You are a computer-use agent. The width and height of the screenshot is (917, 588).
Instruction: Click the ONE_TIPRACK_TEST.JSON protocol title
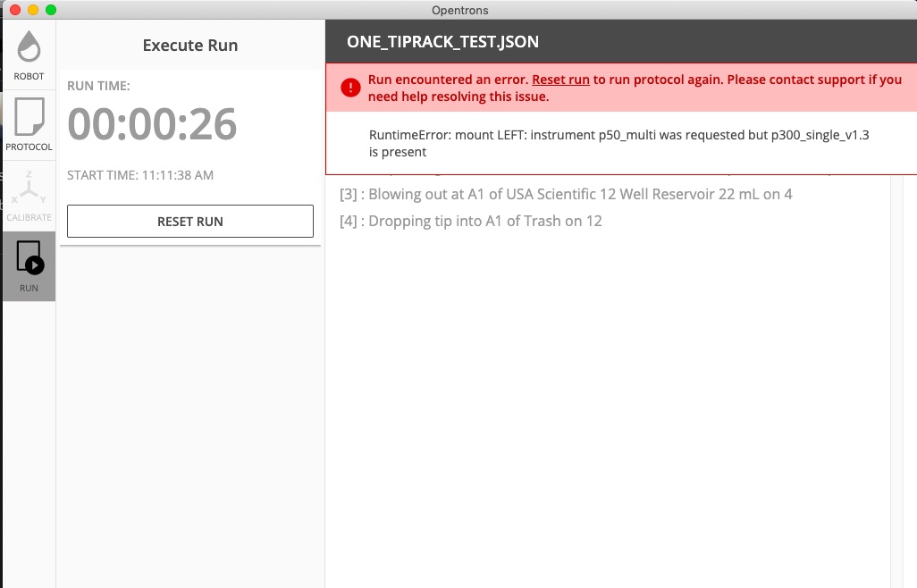pos(442,42)
